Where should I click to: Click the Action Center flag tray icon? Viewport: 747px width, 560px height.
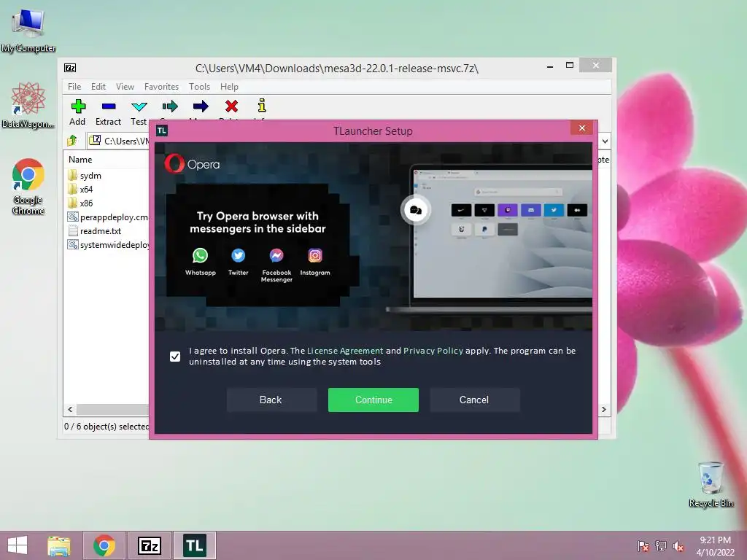[643, 545]
